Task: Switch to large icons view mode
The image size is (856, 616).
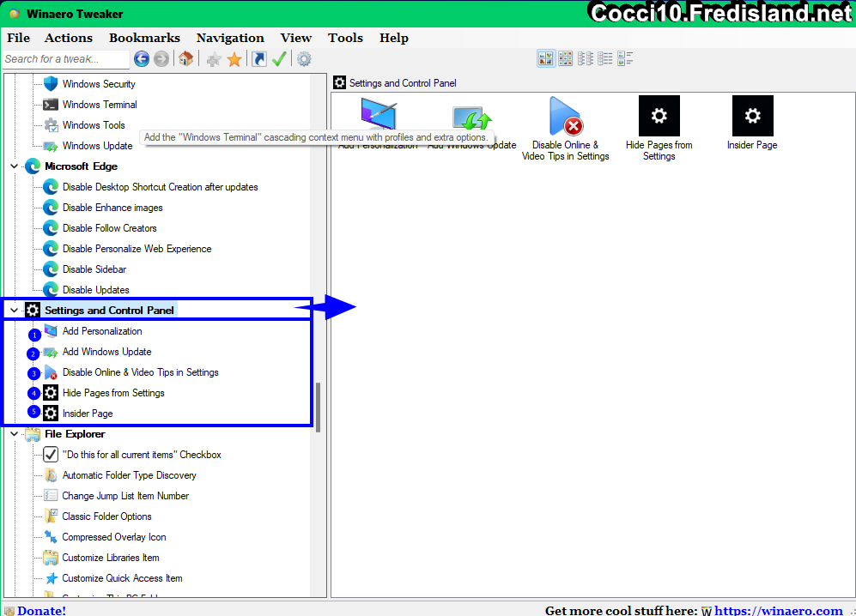Action: point(546,58)
